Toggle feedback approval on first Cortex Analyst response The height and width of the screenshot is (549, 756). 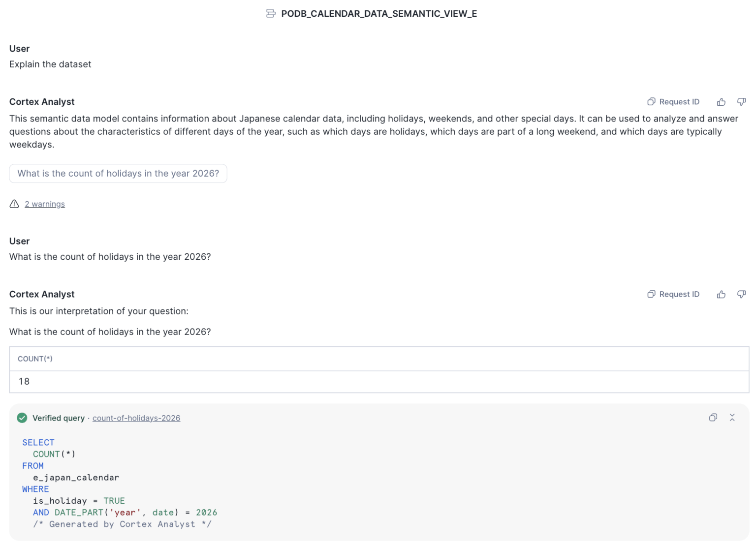tap(721, 101)
